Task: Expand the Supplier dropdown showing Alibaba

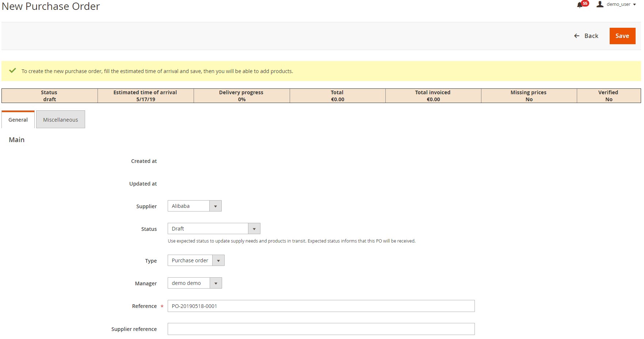Action: click(194, 206)
